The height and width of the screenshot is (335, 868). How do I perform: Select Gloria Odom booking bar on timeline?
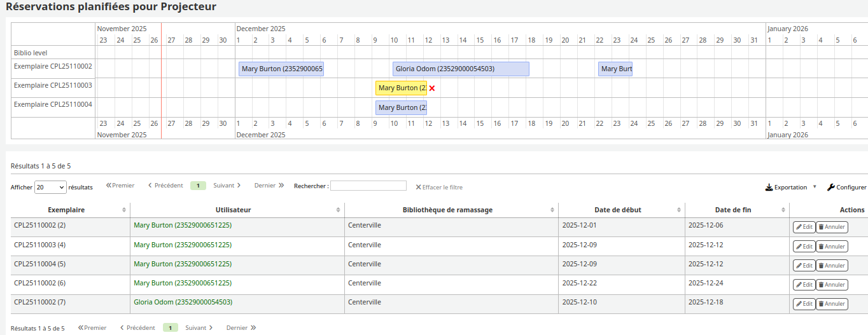[460, 69]
